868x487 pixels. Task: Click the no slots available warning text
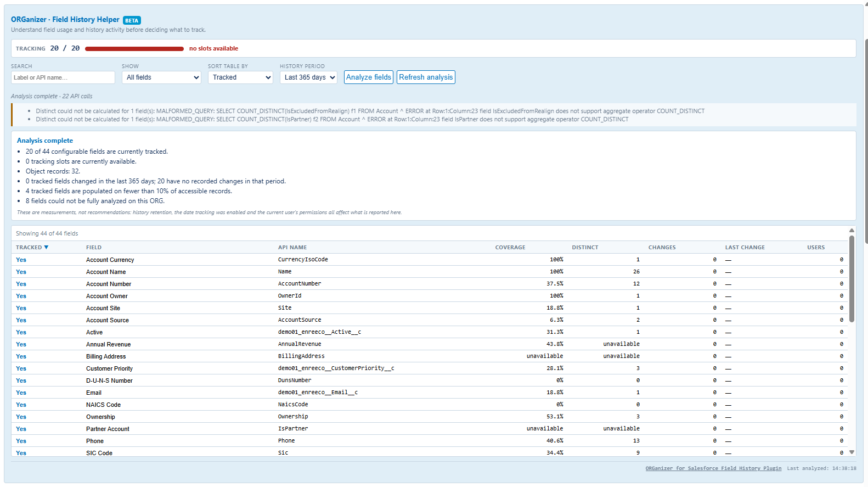(x=213, y=49)
